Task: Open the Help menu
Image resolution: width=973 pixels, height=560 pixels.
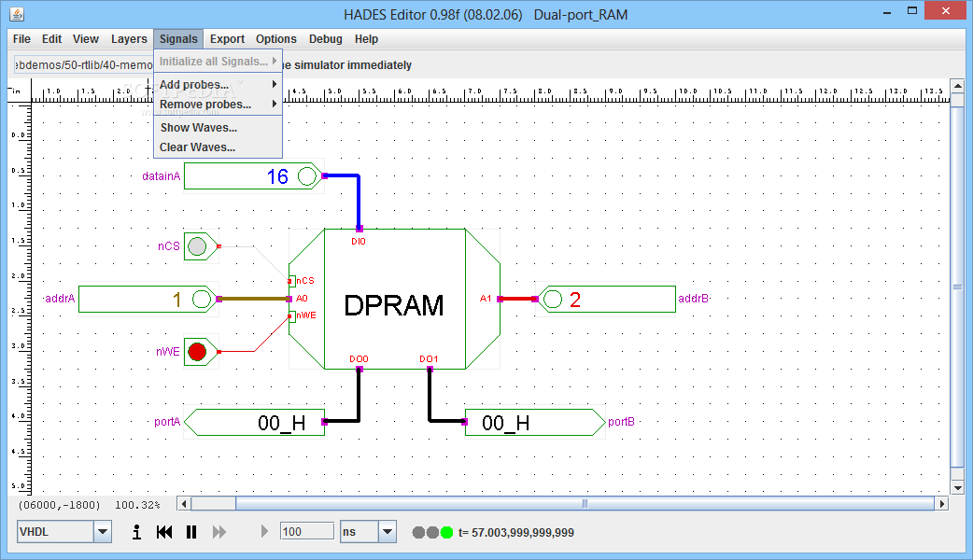Action: coord(366,39)
